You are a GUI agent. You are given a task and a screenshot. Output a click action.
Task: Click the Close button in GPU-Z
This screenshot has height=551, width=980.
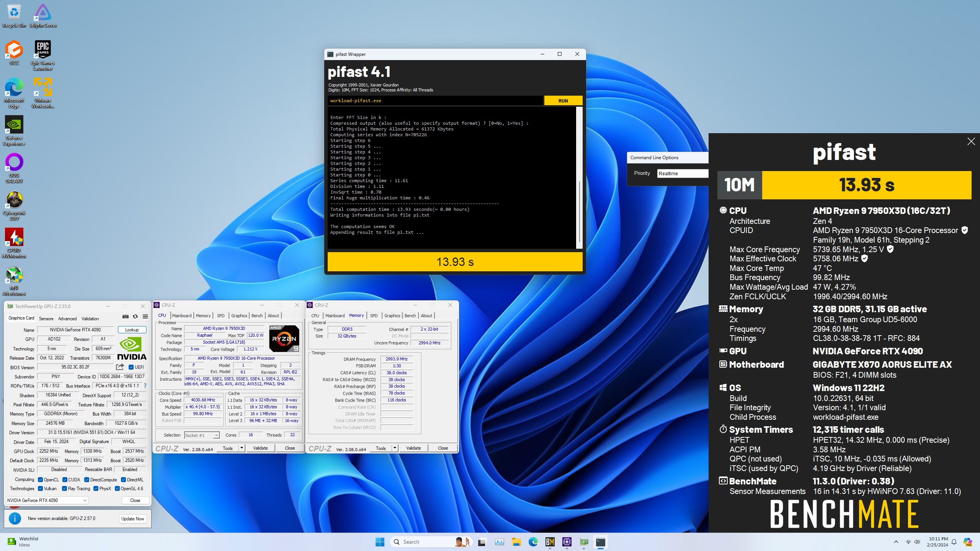pos(135,500)
